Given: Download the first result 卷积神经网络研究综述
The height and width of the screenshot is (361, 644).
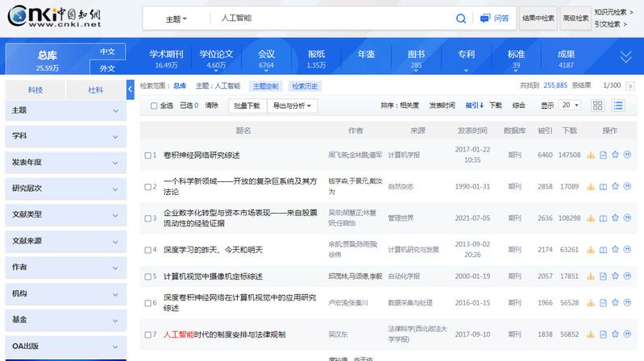Looking at the screenshot, I should (x=590, y=155).
